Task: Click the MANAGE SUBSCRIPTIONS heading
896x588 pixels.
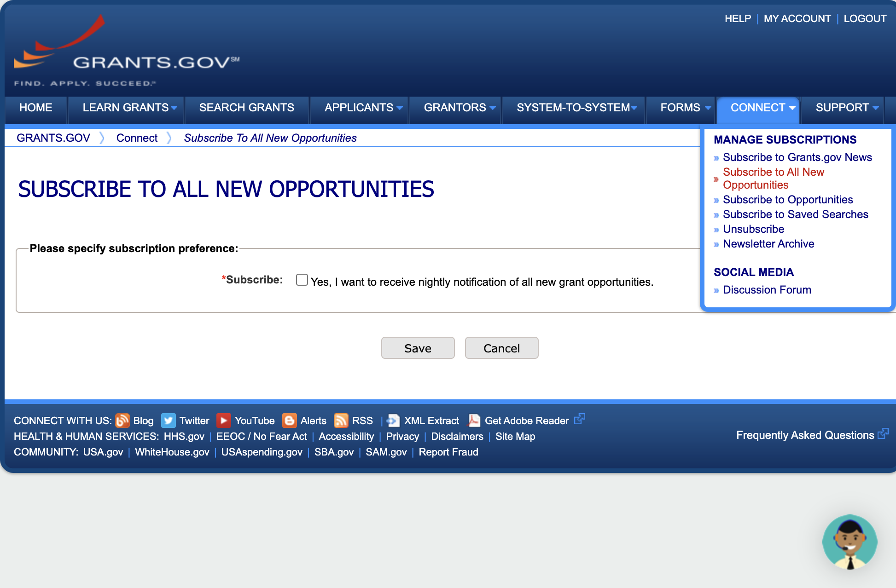Action: (x=785, y=139)
